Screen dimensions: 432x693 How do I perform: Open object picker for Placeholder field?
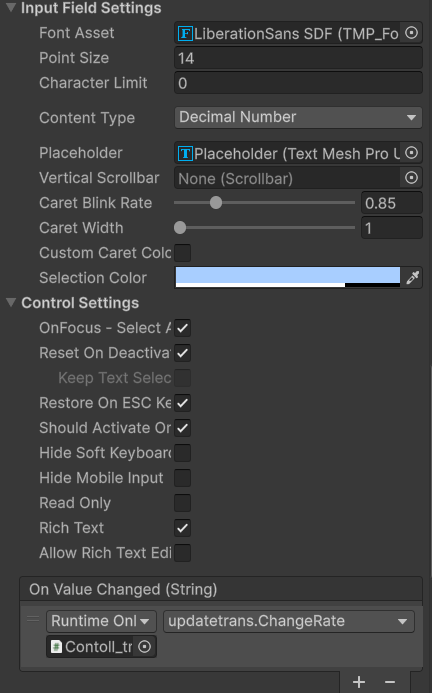[411, 153]
